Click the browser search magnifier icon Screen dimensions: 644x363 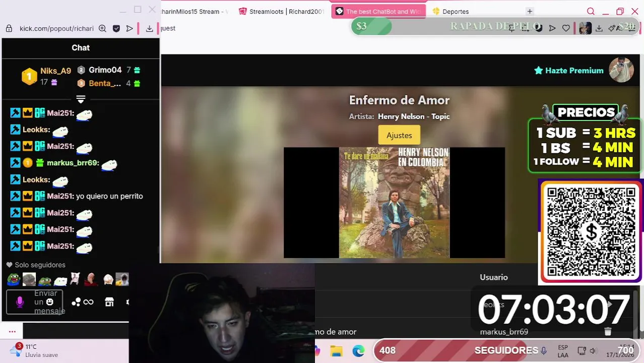[x=591, y=11]
